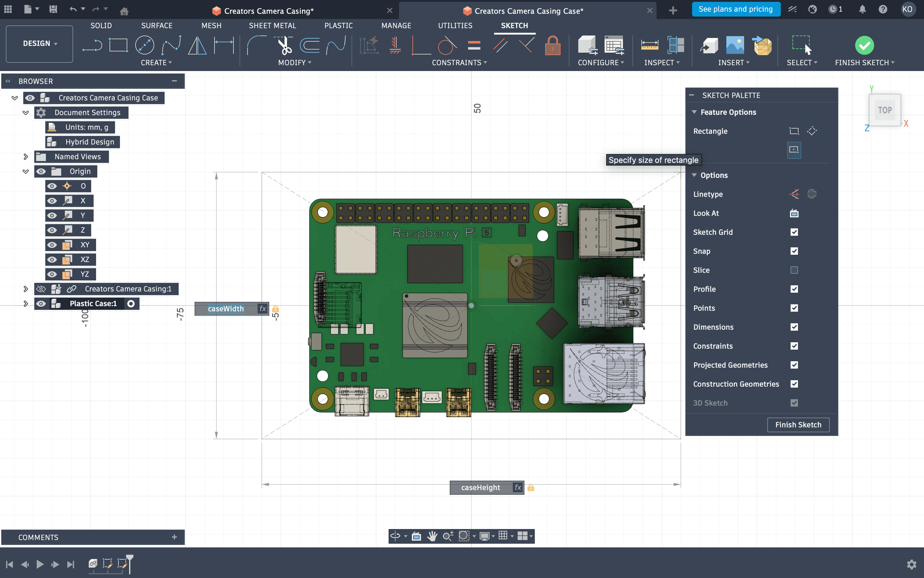This screenshot has width=924, height=578.
Task: Click the Finish Sketch button in palette
Action: (x=798, y=425)
